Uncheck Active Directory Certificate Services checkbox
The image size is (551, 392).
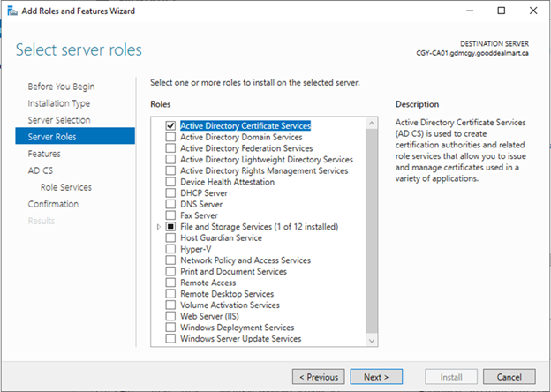170,125
